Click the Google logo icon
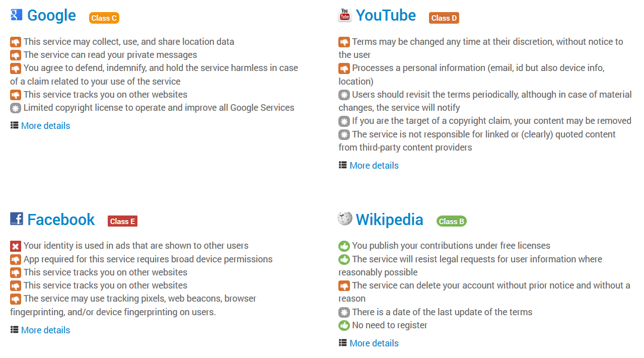The width and height of the screenshot is (644, 358). pyautogui.click(x=16, y=15)
